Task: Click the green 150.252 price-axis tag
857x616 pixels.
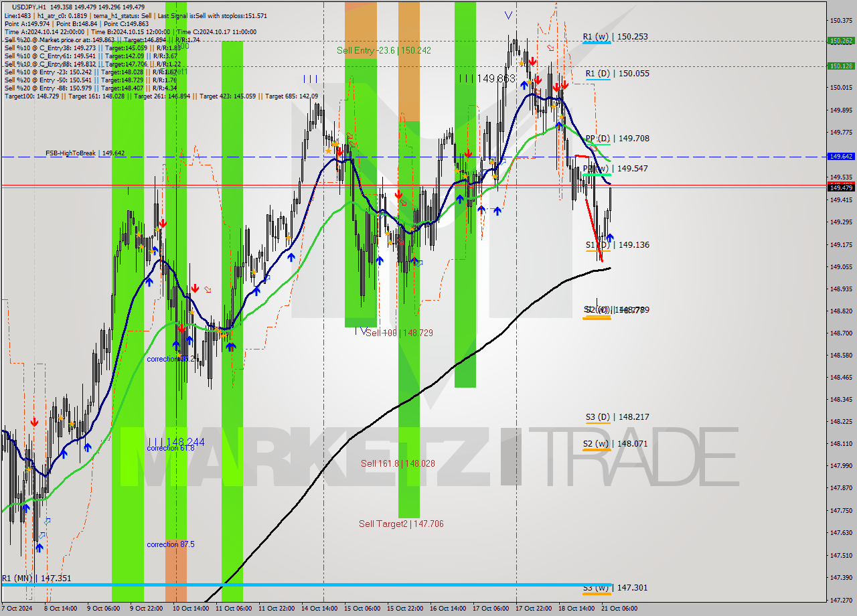Action: [841, 41]
